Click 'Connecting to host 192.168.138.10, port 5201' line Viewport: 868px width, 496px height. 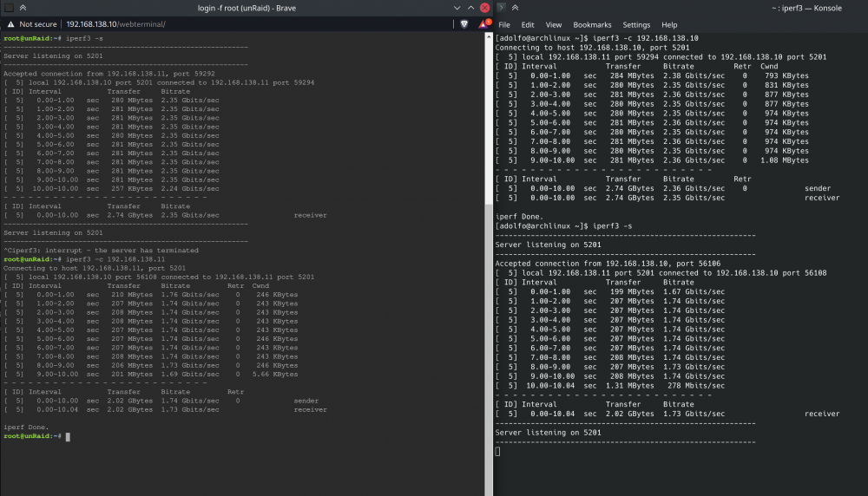[592, 48]
